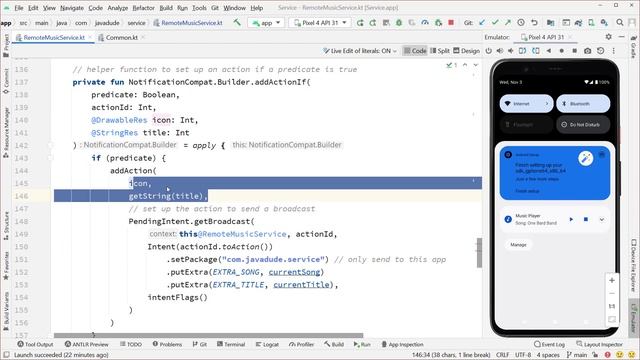The image size is (640, 360).
Task: Click the 4 spaces indent status entry
Action: (548, 355)
